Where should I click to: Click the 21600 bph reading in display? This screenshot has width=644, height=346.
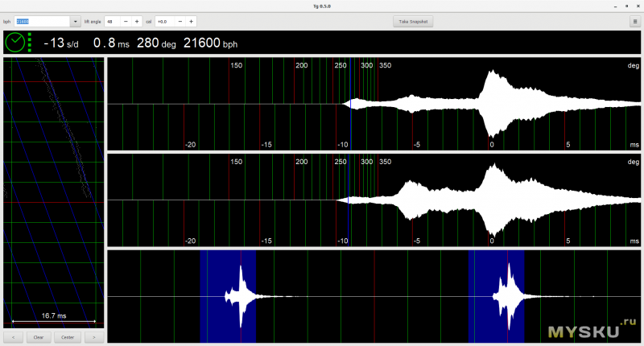click(210, 43)
